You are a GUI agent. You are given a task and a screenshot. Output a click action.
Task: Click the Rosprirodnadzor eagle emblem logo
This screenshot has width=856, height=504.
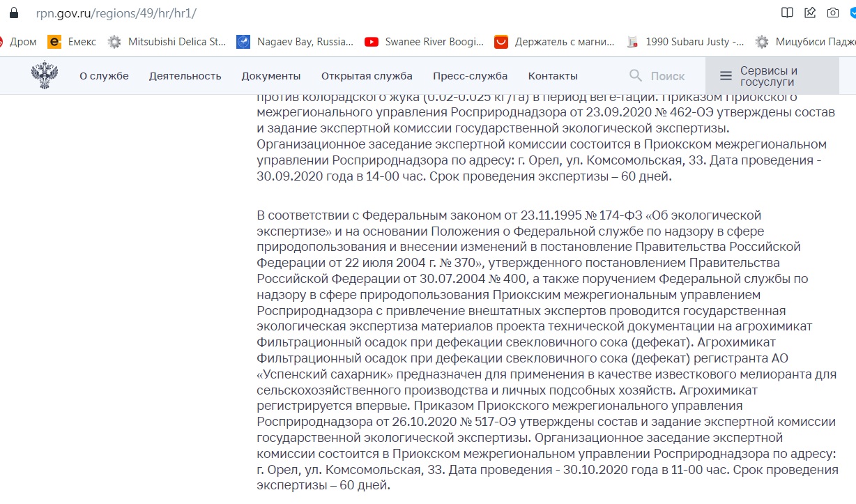tap(45, 75)
